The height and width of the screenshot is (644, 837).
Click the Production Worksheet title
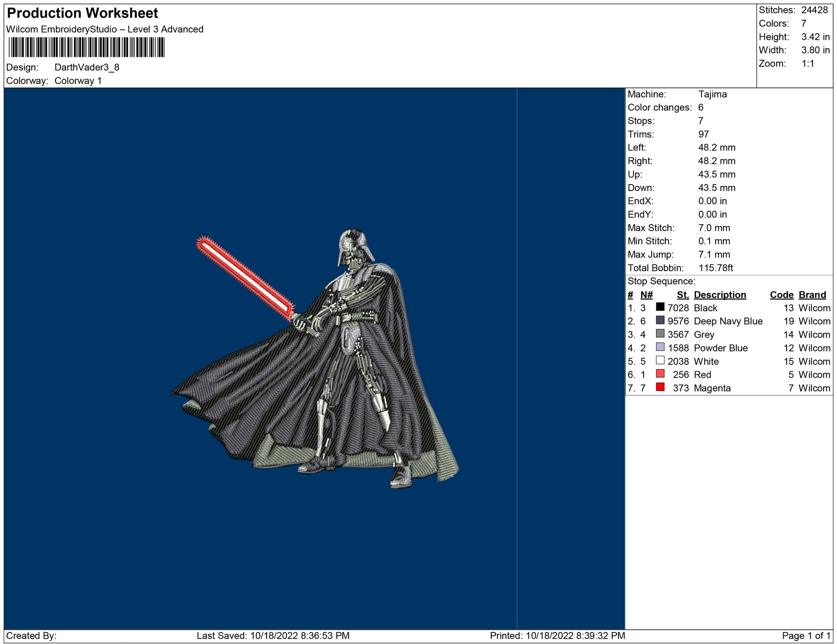click(83, 13)
